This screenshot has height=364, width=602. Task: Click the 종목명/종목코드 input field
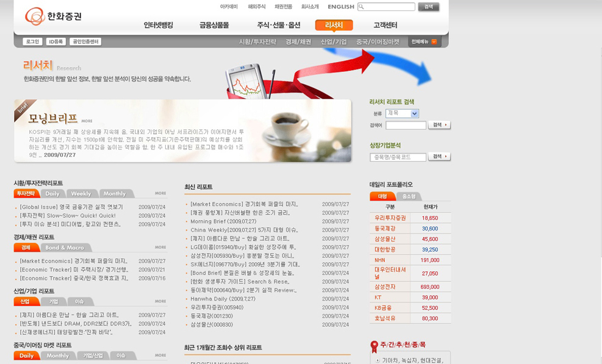click(x=398, y=157)
